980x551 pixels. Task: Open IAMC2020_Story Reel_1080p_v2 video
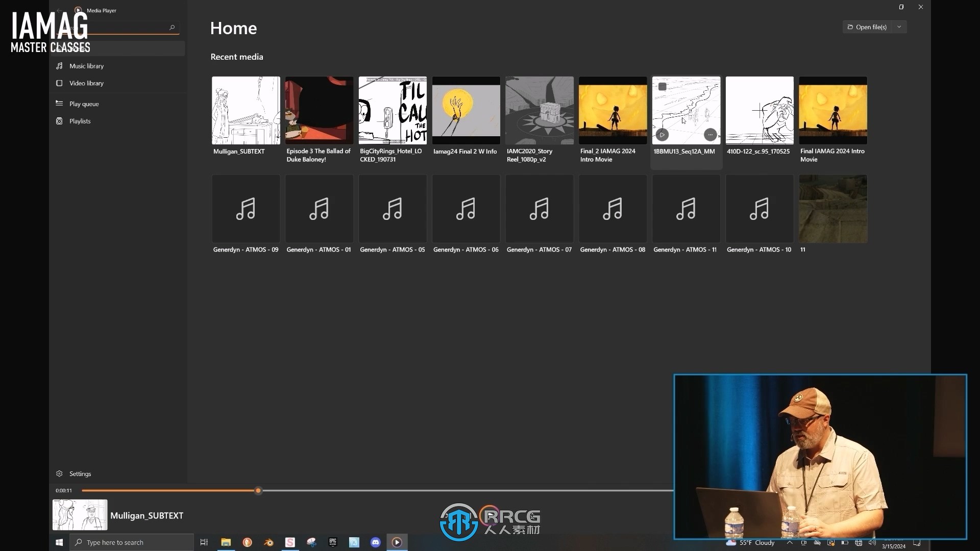540,110
